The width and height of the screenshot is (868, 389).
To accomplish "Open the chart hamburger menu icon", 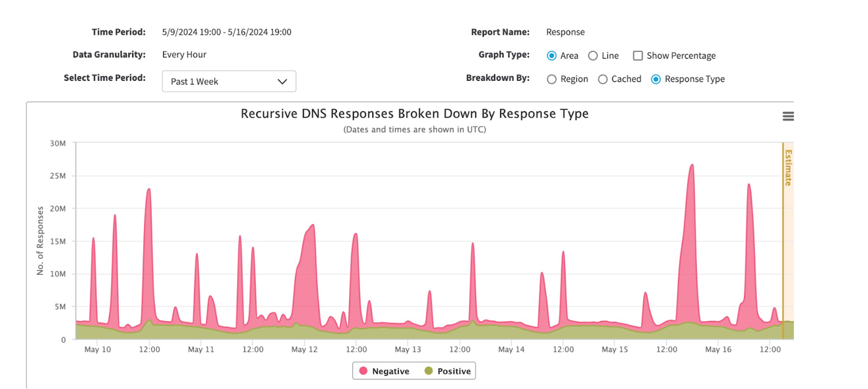I will (788, 116).
